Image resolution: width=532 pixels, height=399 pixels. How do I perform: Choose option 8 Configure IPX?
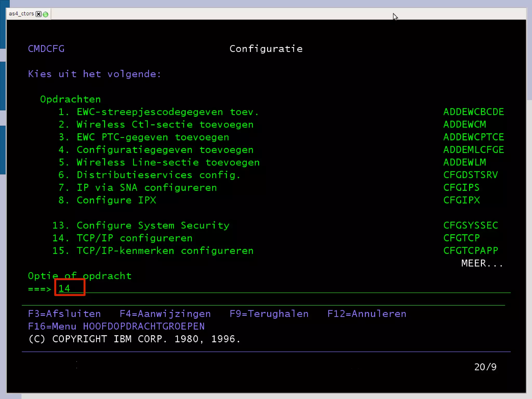(116, 200)
